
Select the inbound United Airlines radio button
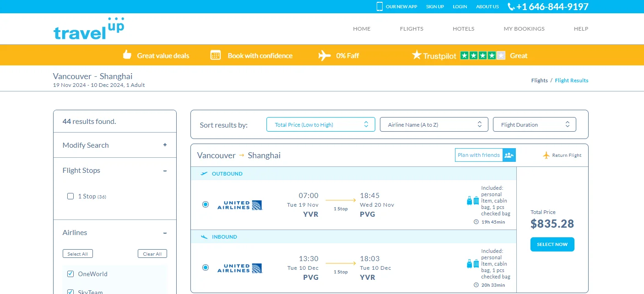(x=206, y=267)
